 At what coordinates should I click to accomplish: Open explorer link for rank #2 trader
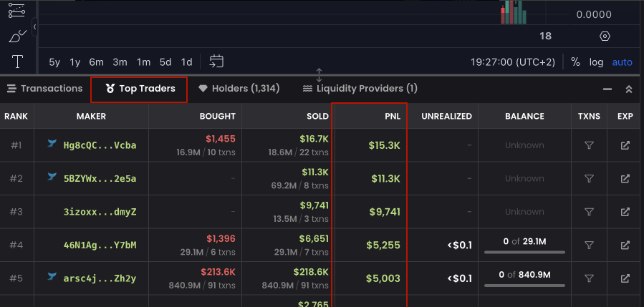(x=625, y=178)
